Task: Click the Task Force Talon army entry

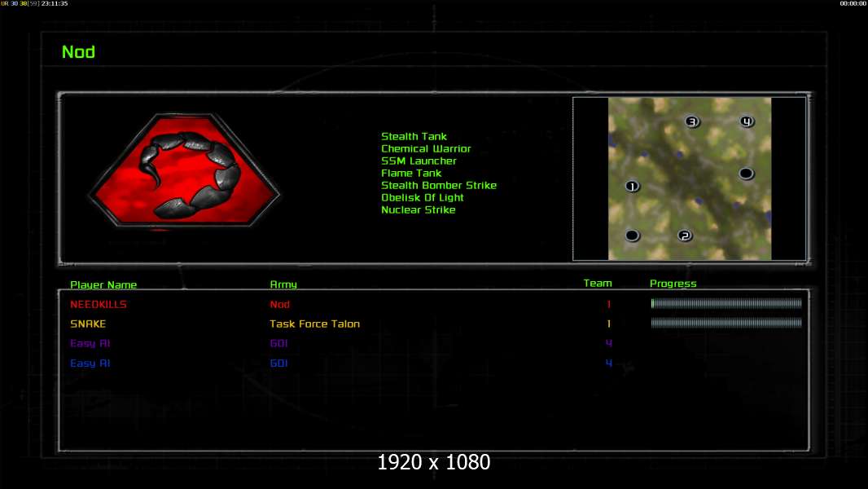Action: pos(314,324)
